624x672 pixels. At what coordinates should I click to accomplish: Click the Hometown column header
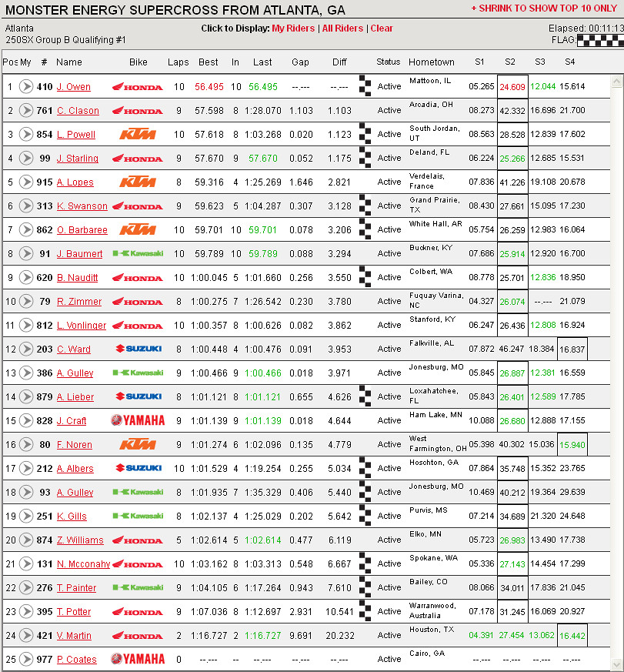click(432, 62)
